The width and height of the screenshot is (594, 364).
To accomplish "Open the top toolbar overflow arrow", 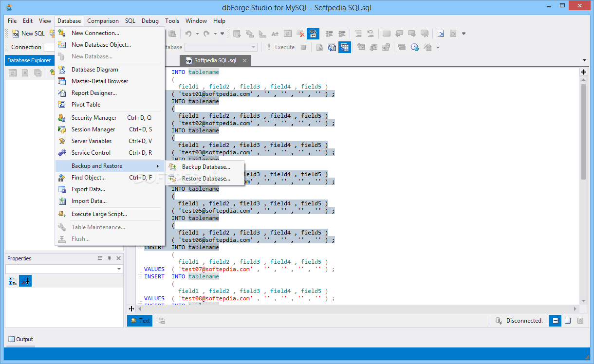I will (464, 34).
